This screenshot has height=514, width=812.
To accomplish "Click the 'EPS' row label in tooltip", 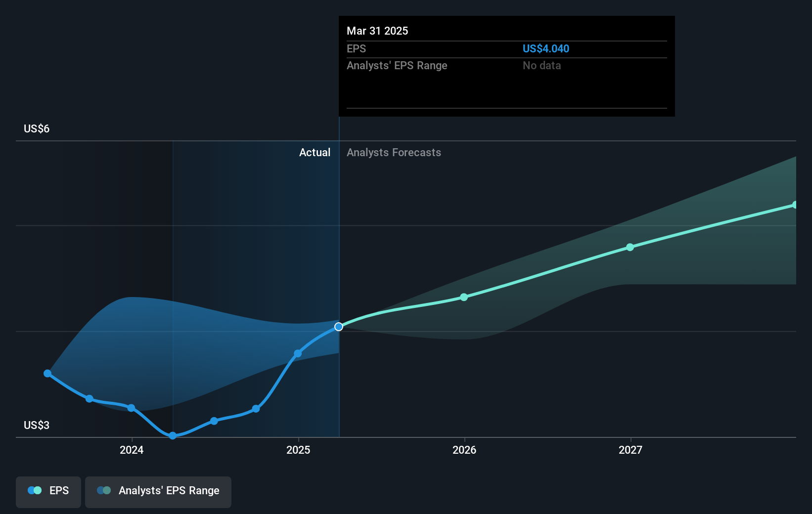I will (x=356, y=48).
